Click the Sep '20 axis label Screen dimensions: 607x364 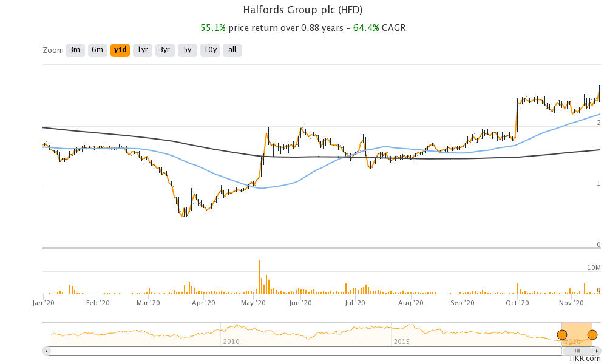point(462,303)
